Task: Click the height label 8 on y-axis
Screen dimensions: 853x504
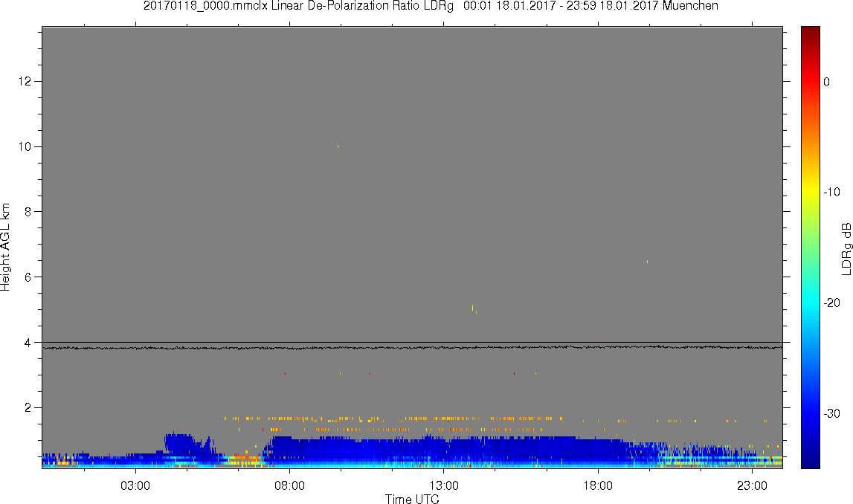Action: pos(28,212)
